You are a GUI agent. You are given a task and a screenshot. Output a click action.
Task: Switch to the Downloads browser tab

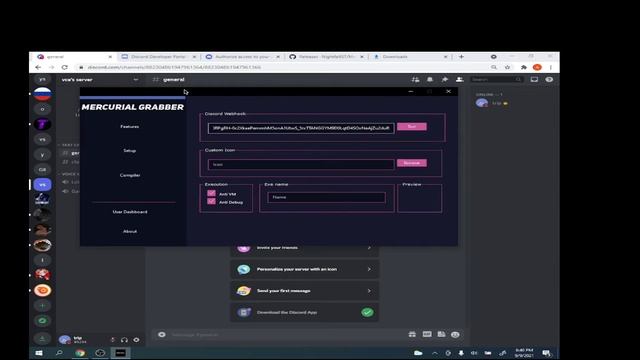(410, 57)
